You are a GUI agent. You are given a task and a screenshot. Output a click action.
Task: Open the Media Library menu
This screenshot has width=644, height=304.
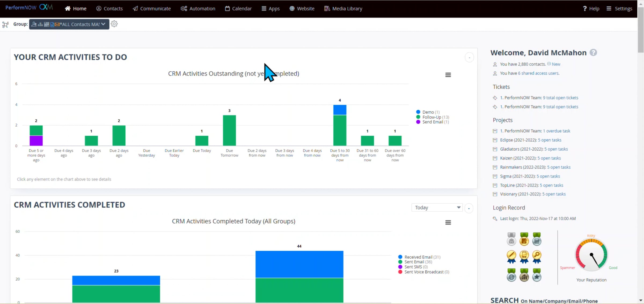(343, 9)
